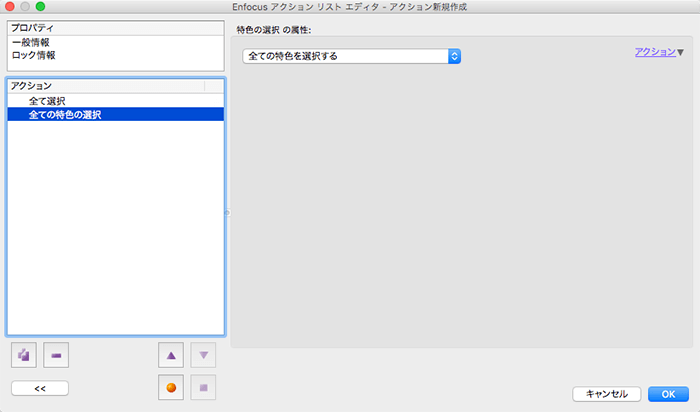The height and width of the screenshot is (412, 700).
Task: Click the キャンセル button
Action: click(x=607, y=394)
